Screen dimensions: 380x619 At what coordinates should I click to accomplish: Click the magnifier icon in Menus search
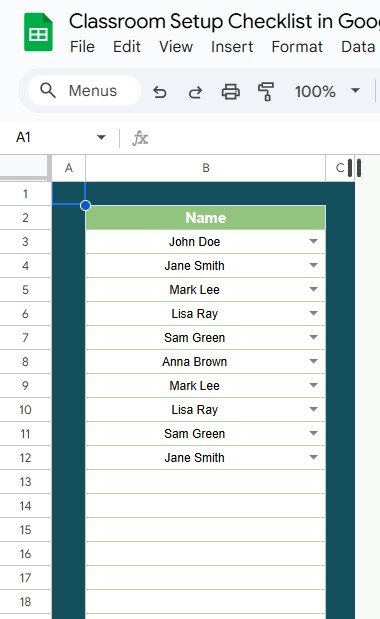click(x=48, y=91)
